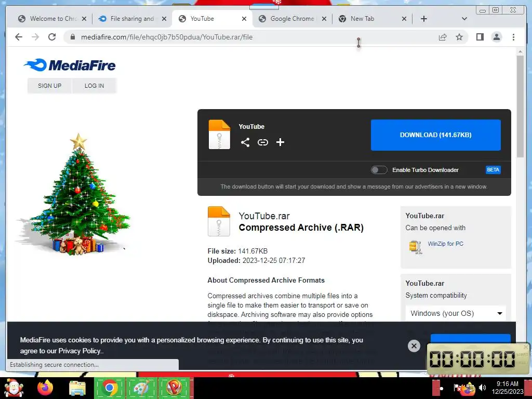Open the Chrome profile avatar icon

pos(496,37)
